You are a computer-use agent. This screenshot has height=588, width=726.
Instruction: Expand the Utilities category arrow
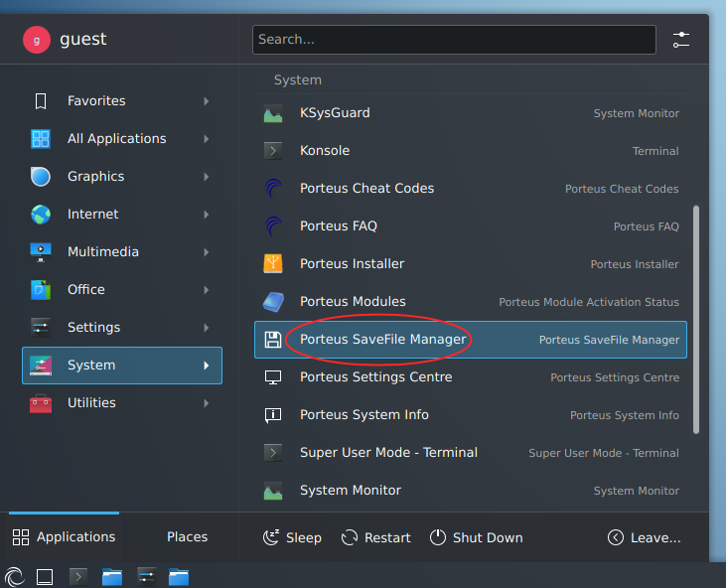click(x=207, y=403)
